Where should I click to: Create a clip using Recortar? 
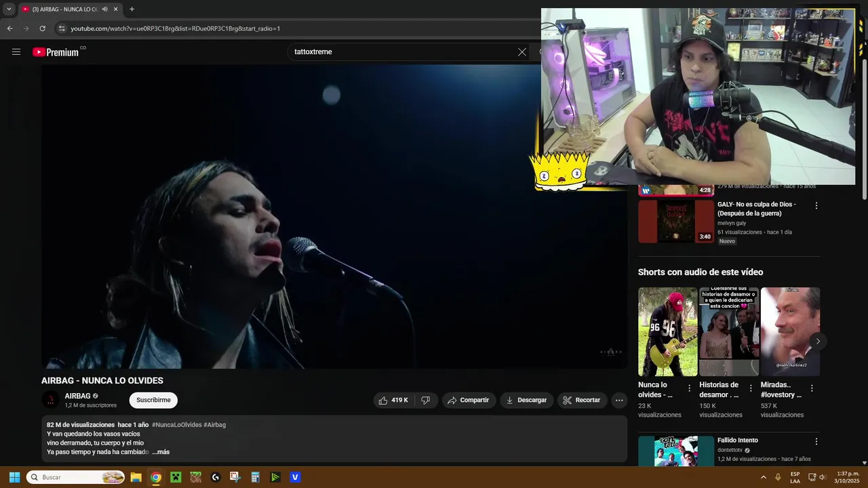click(x=583, y=400)
